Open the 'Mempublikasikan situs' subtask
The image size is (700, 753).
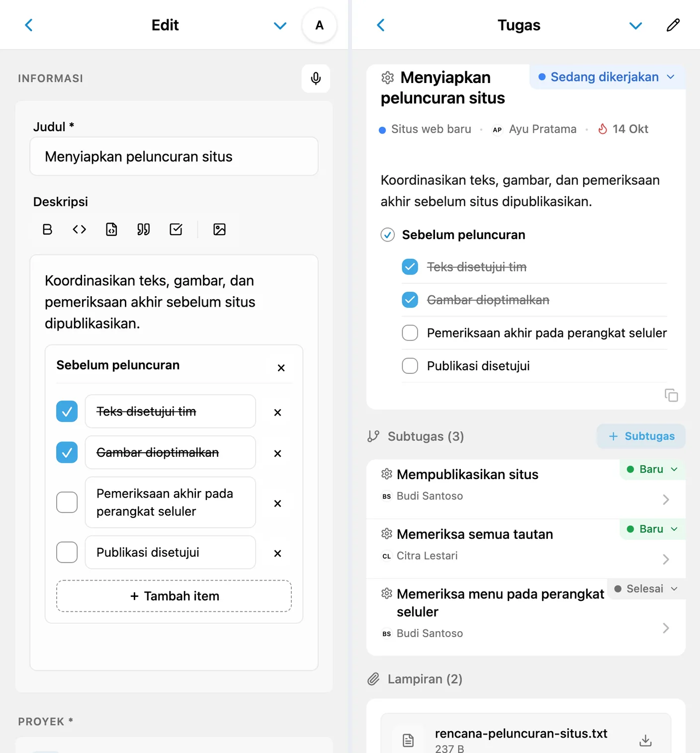tap(526, 489)
